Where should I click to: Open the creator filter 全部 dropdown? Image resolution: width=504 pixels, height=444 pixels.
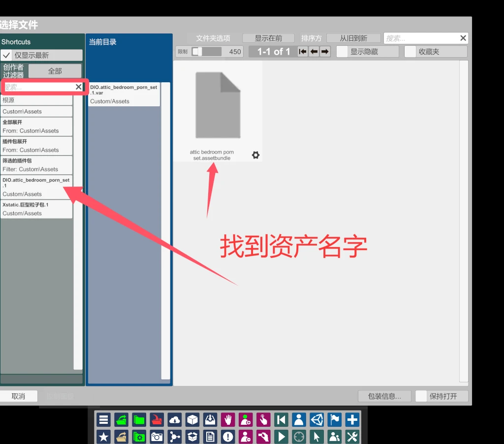point(55,71)
